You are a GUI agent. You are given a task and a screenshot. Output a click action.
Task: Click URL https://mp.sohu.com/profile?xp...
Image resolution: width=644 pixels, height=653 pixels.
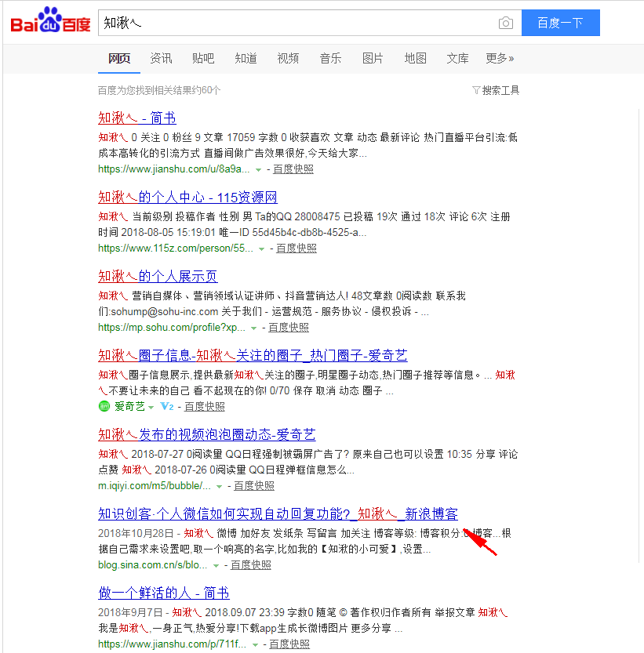point(172,328)
